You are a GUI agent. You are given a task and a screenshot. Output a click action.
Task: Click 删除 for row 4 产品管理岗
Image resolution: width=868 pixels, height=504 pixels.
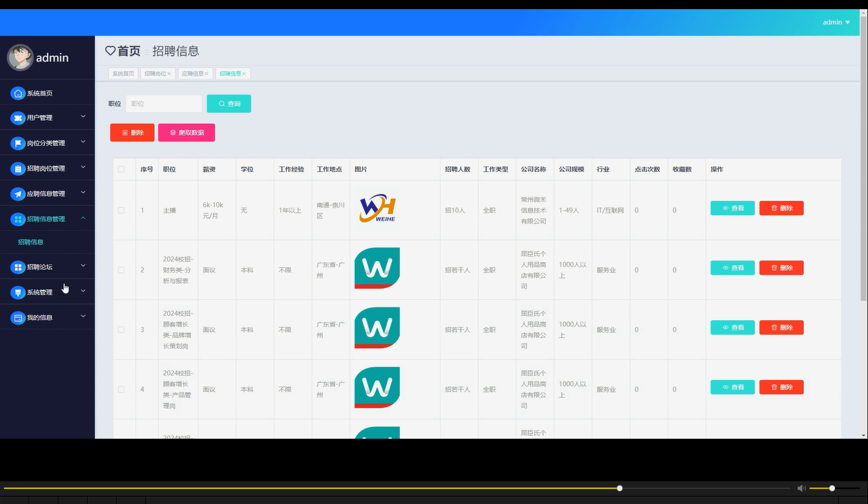[782, 387]
